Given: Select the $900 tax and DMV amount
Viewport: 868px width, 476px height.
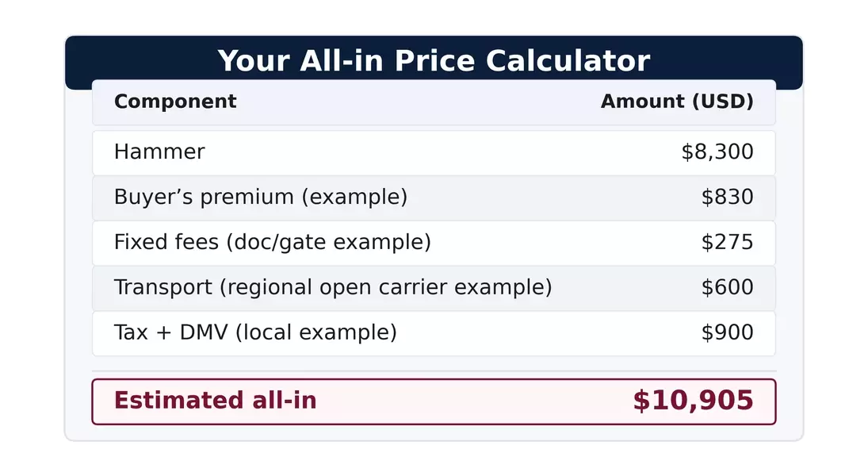Looking at the screenshot, I should 727,332.
